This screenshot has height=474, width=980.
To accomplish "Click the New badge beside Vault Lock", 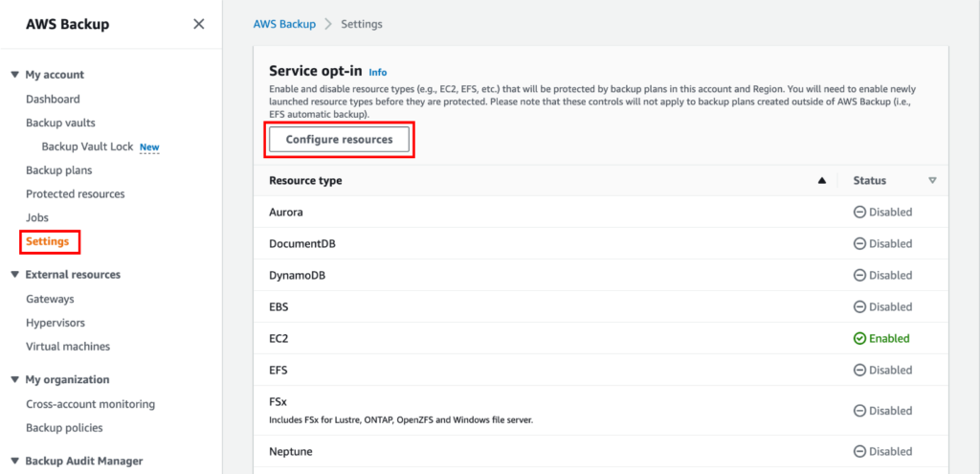I will pos(149,147).
